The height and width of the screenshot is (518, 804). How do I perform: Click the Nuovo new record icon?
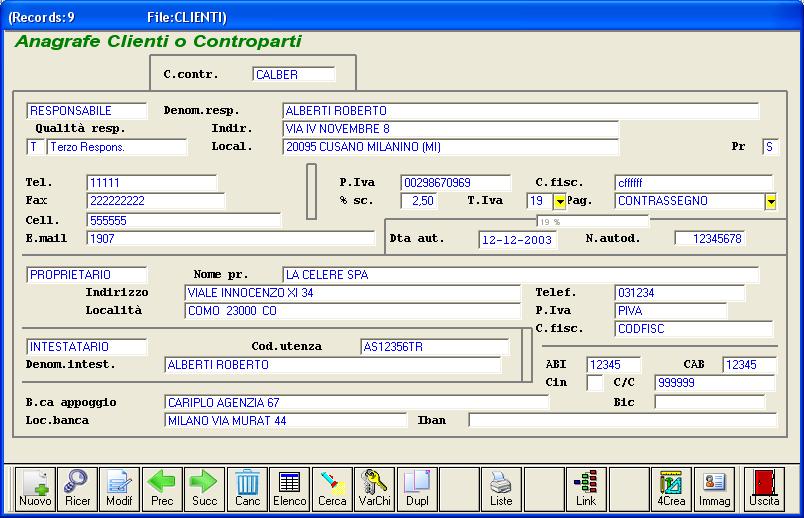tap(35, 489)
